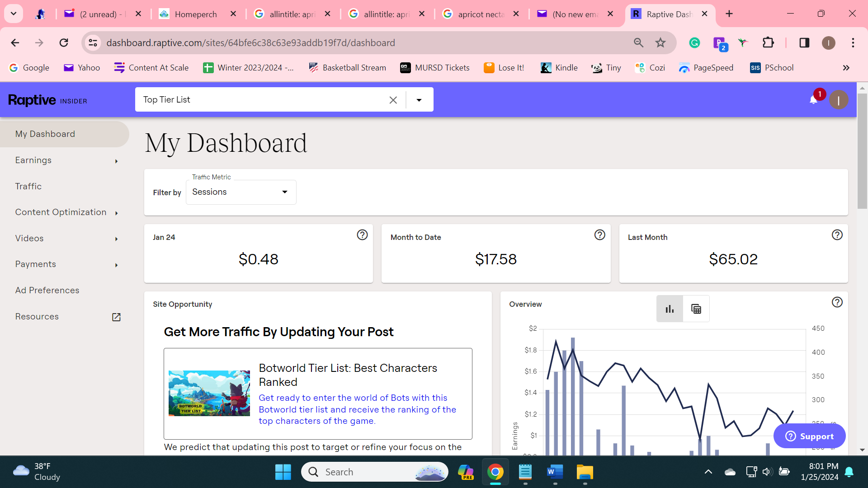Click the Botworld tier list thumbnail image

209,394
